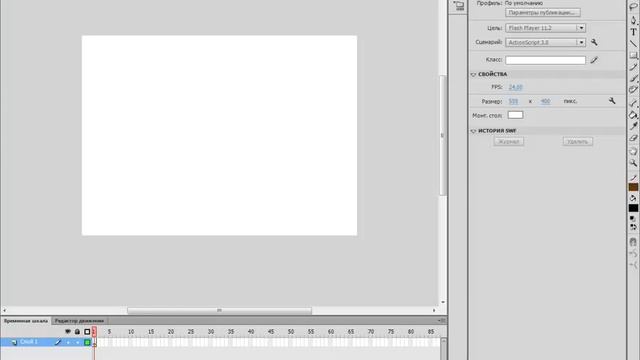Click frame 50 on the timeline ruler
This screenshot has height=360, width=640.
click(x=291, y=331)
